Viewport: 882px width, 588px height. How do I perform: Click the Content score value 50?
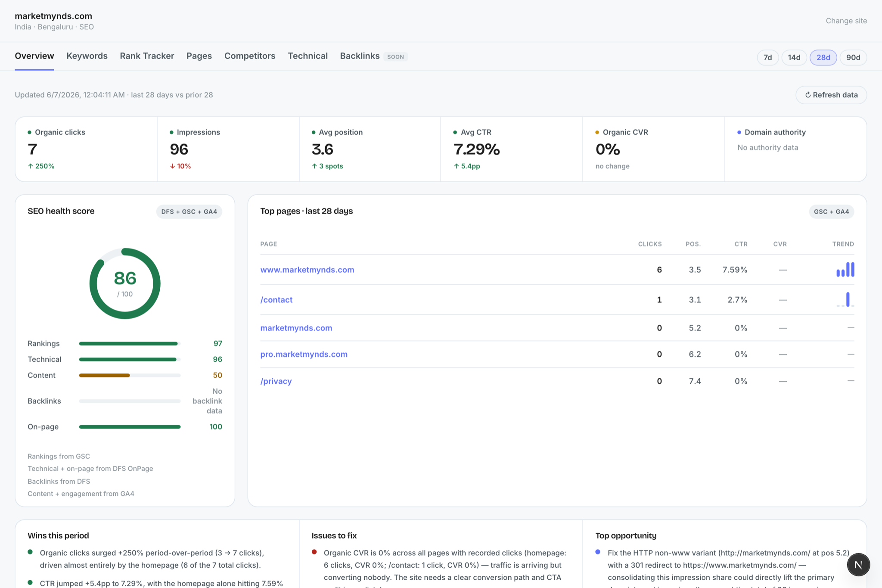point(217,375)
